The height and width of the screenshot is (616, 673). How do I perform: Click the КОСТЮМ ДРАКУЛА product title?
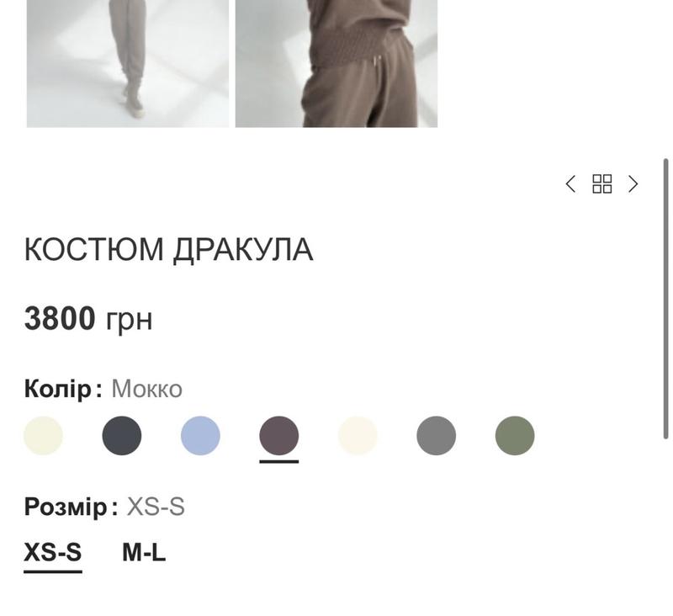coord(169,249)
